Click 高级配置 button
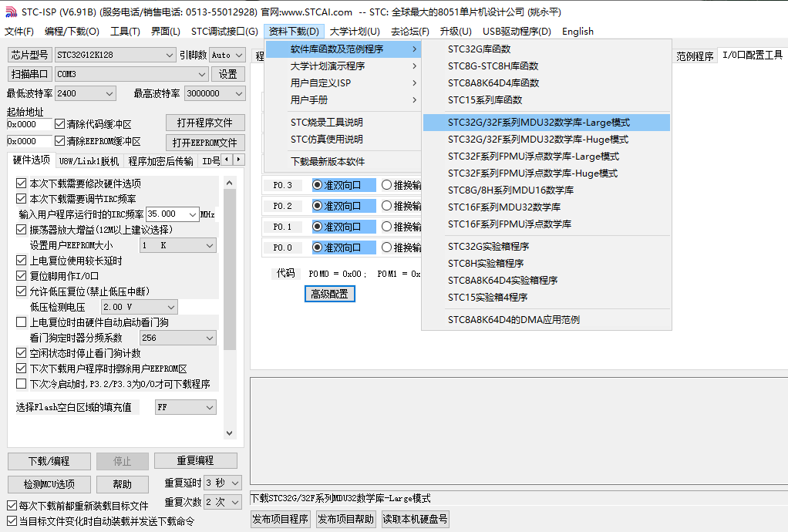Viewport: 788px width, 532px height. pyautogui.click(x=330, y=294)
